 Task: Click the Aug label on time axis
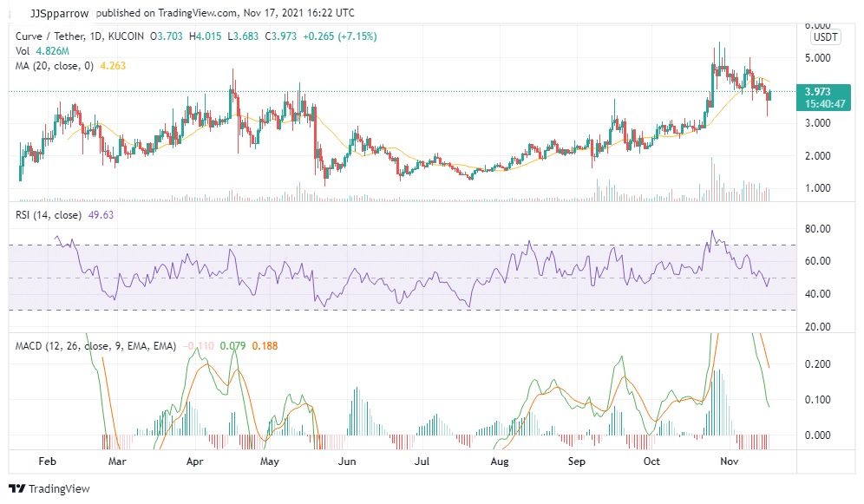[x=499, y=461]
